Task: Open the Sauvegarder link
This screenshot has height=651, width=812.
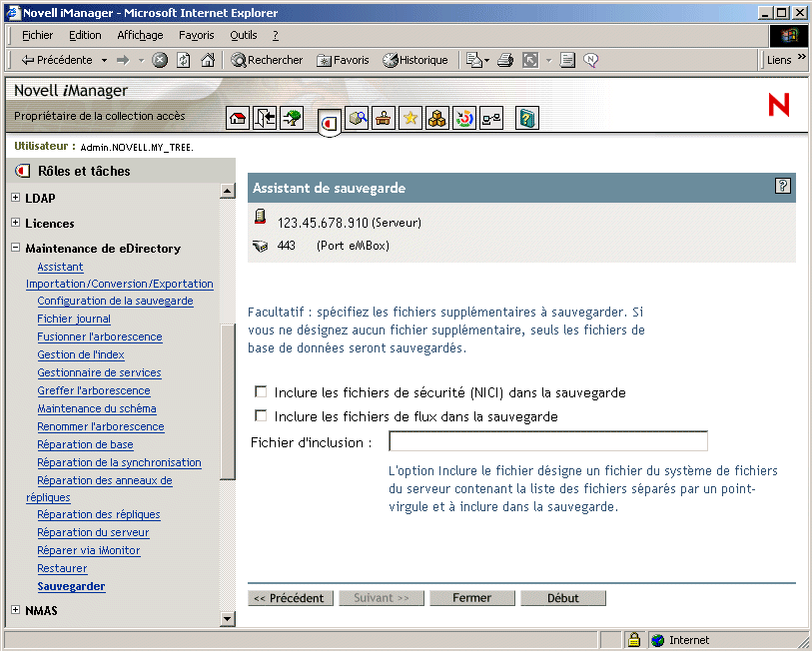Action: tap(71, 586)
